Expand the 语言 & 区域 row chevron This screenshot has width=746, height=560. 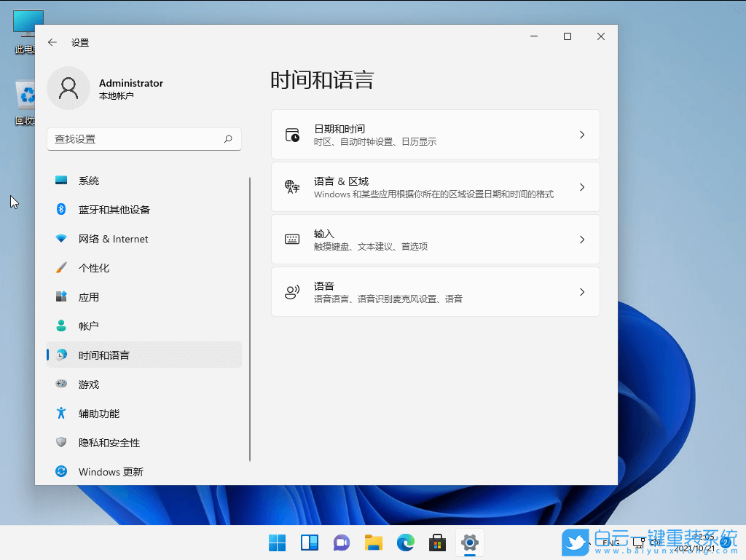581,186
